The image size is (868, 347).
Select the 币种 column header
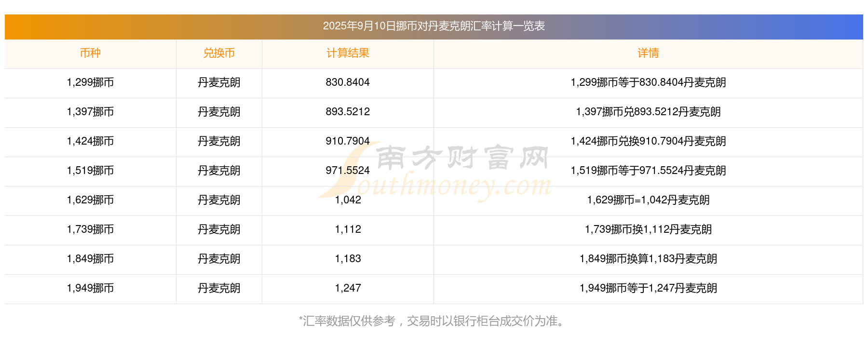[90, 53]
